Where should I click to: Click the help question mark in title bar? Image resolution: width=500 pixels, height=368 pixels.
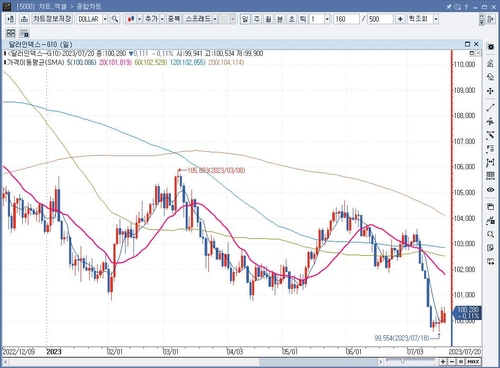pos(466,6)
